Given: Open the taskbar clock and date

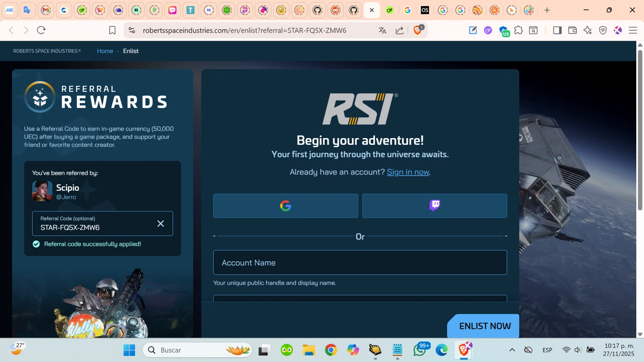Looking at the screenshot, I should pyautogui.click(x=619, y=350).
